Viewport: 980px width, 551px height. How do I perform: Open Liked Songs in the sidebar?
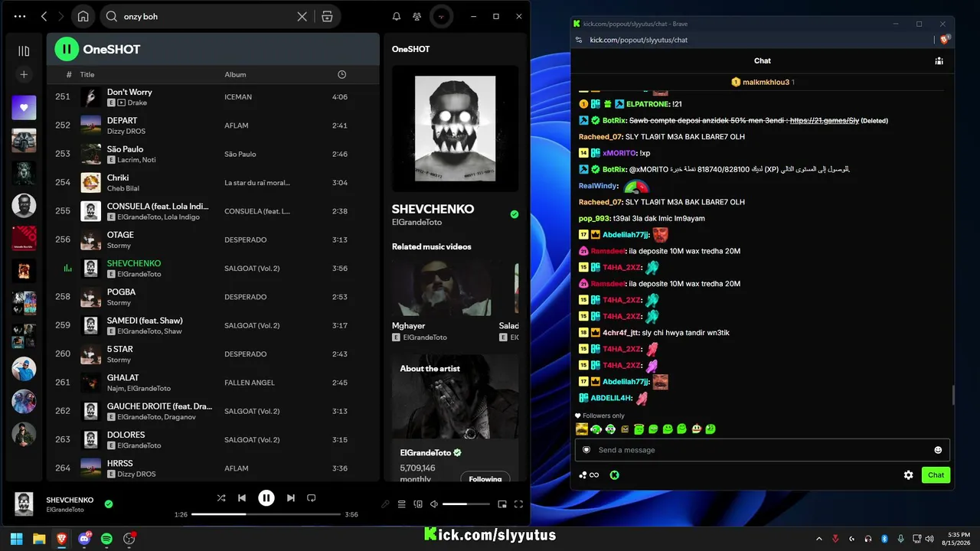(x=24, y=107)
